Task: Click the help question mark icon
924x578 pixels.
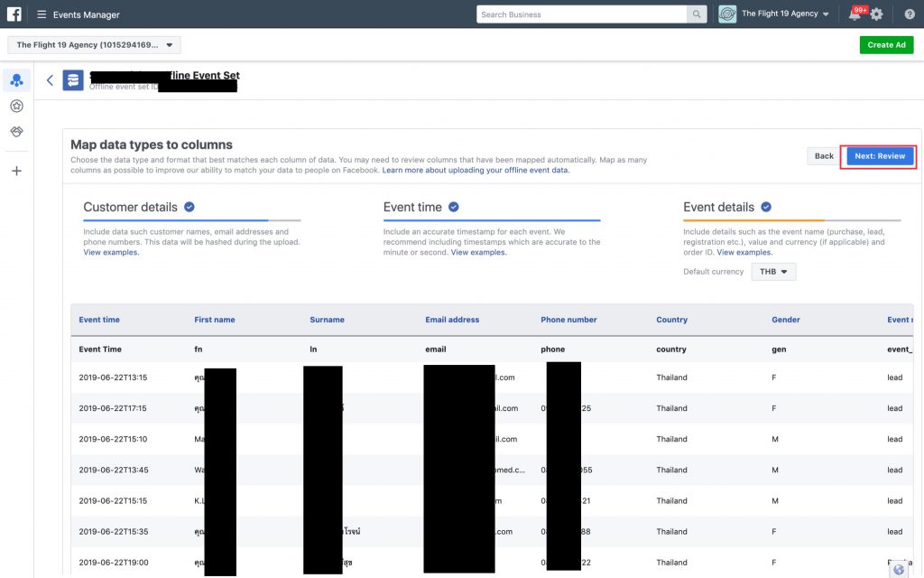Action: 909,14
